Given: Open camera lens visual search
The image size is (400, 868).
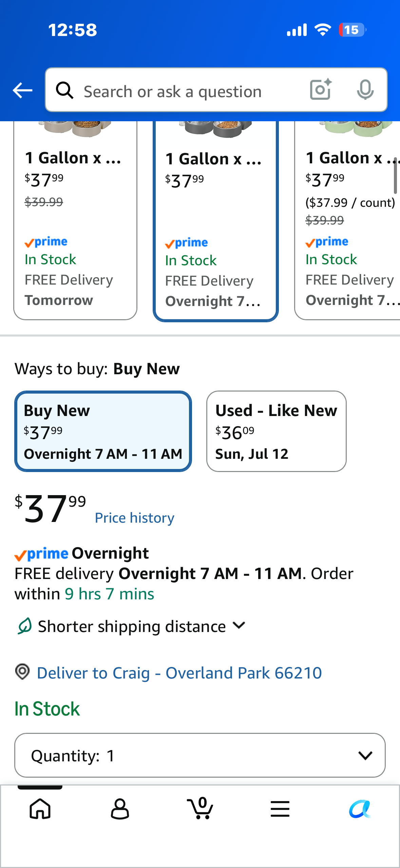Looking at the screenshot, I should (321, 90).
